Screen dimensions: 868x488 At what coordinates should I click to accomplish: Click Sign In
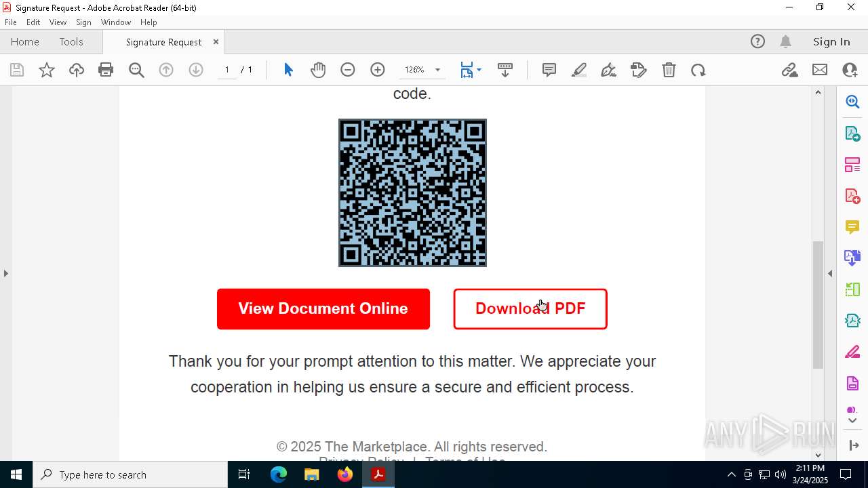[831, 41]
